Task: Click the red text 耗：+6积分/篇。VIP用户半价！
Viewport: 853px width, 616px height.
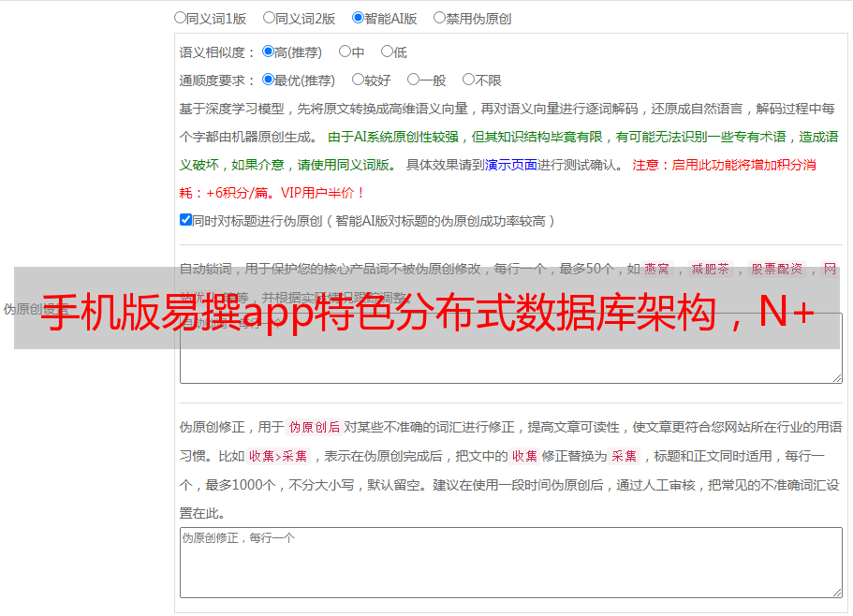Action: tap(272, 193)
